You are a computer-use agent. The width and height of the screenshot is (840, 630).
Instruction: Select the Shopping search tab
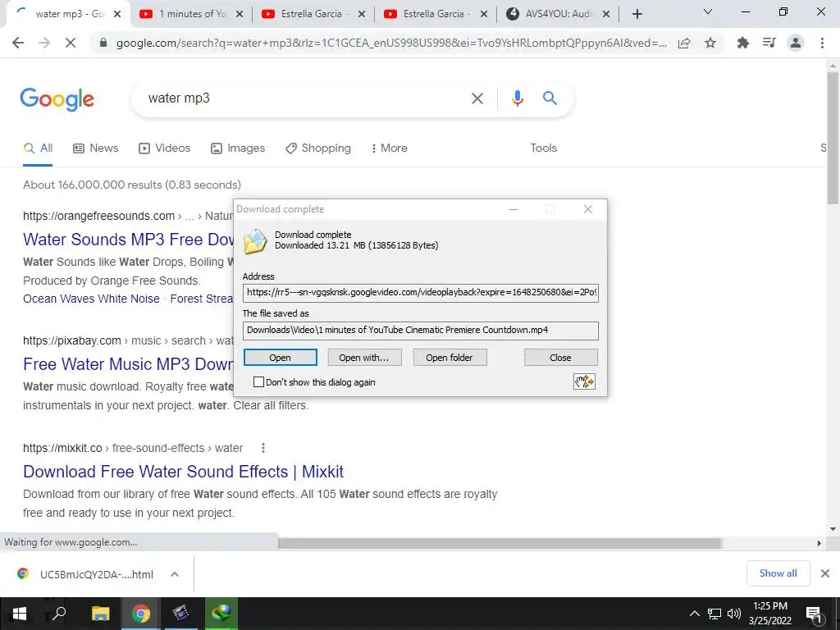point(318,148)
